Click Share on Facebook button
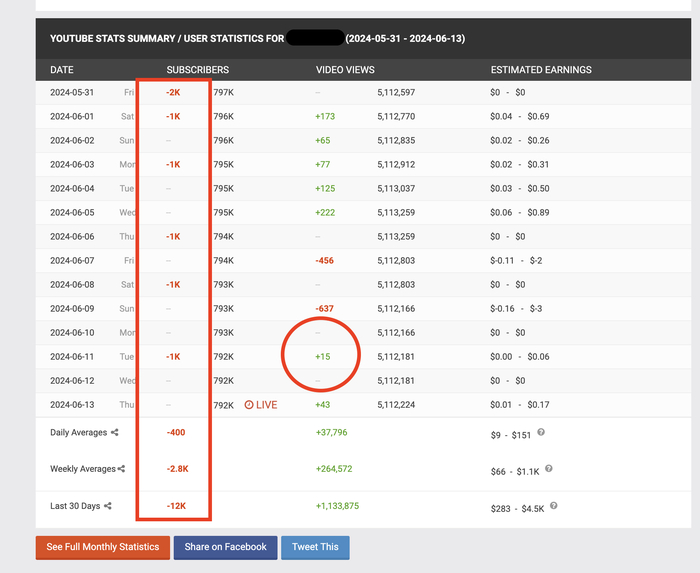The width and height of the screenshot is (700, 573). point(225,547)
